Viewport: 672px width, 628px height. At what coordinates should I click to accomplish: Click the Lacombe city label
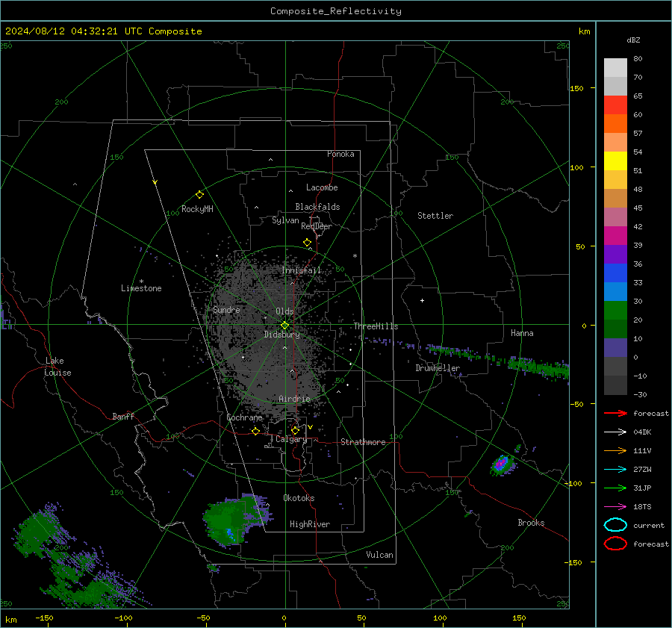(322, 187)
